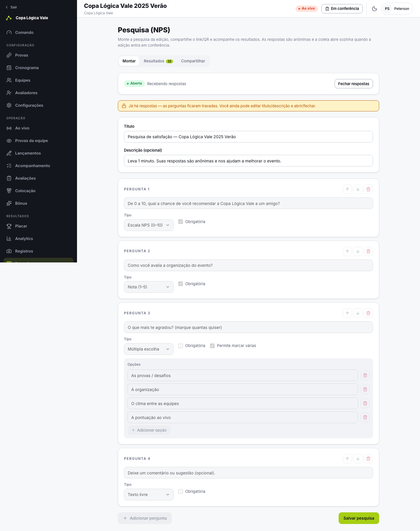The image size is (420, 531).
Task: Open Avaliadores in the sidebar
Action: pyautogui.click(x=38, y=93)
